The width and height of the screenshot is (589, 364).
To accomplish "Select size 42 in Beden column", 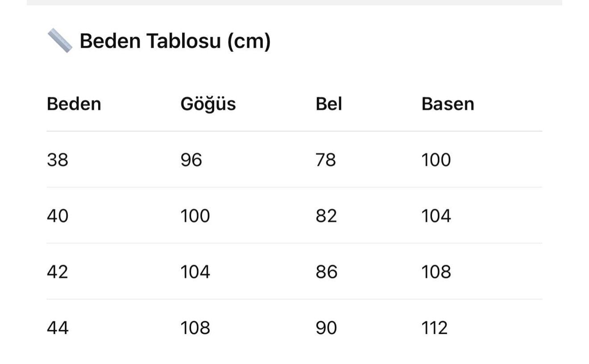I will click(x=58, y=272).
